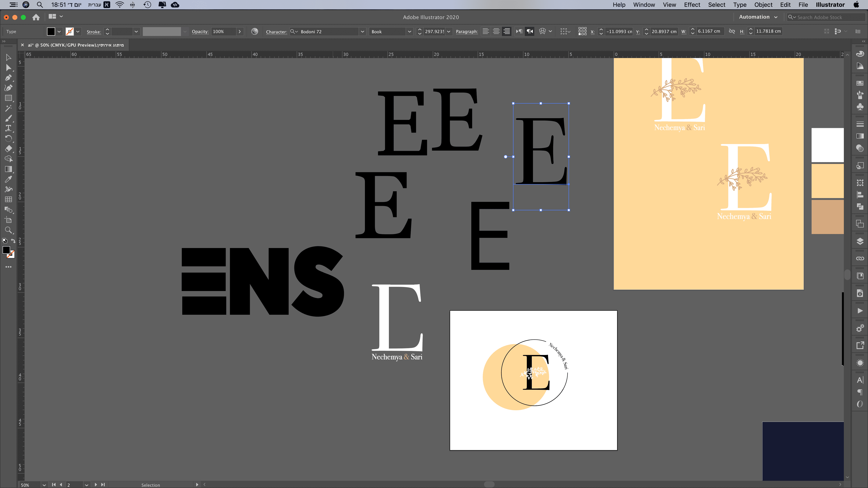
Task: Expand the Book font style dropdown
Action: click(x=409, y=32)
